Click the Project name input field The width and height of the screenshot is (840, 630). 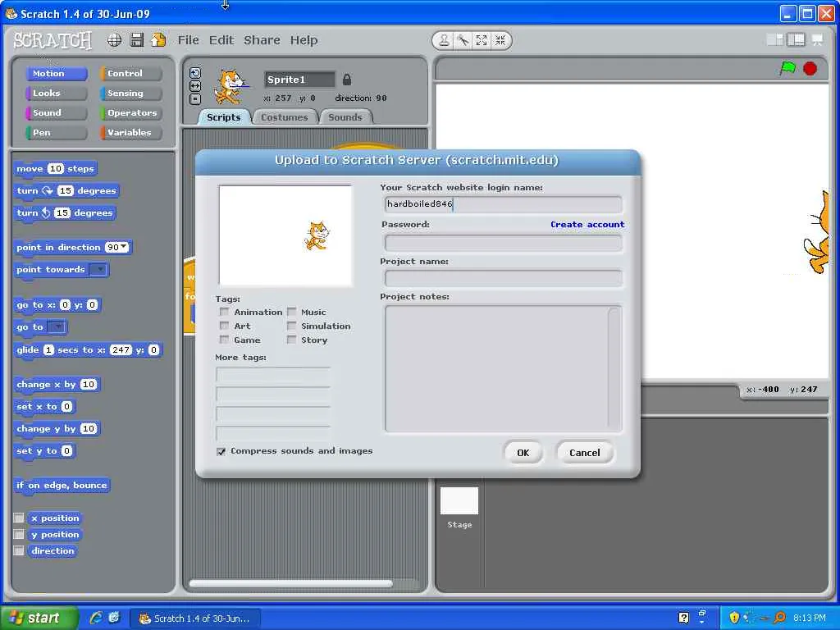click(503, 278)
